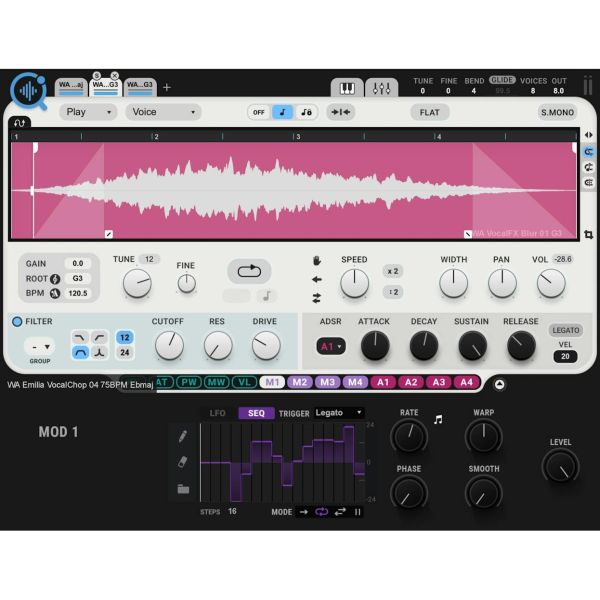
Task: Open the Play mode dropdown
Action: (88, 112)
